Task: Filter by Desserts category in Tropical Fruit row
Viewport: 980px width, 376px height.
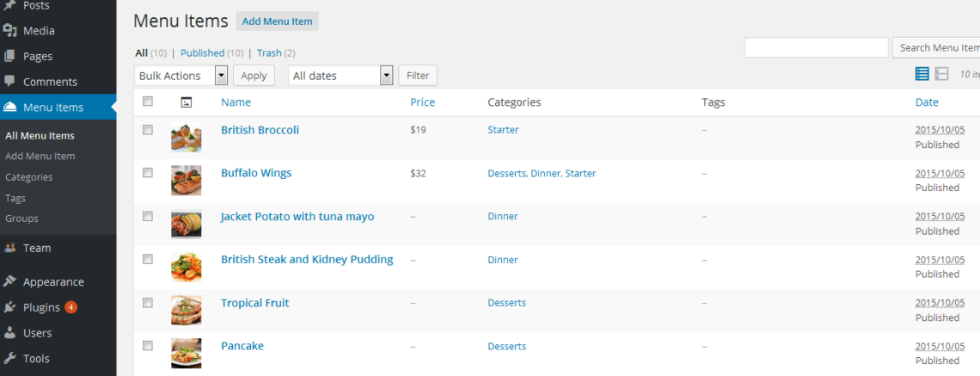Action: [x=507, y=303]
